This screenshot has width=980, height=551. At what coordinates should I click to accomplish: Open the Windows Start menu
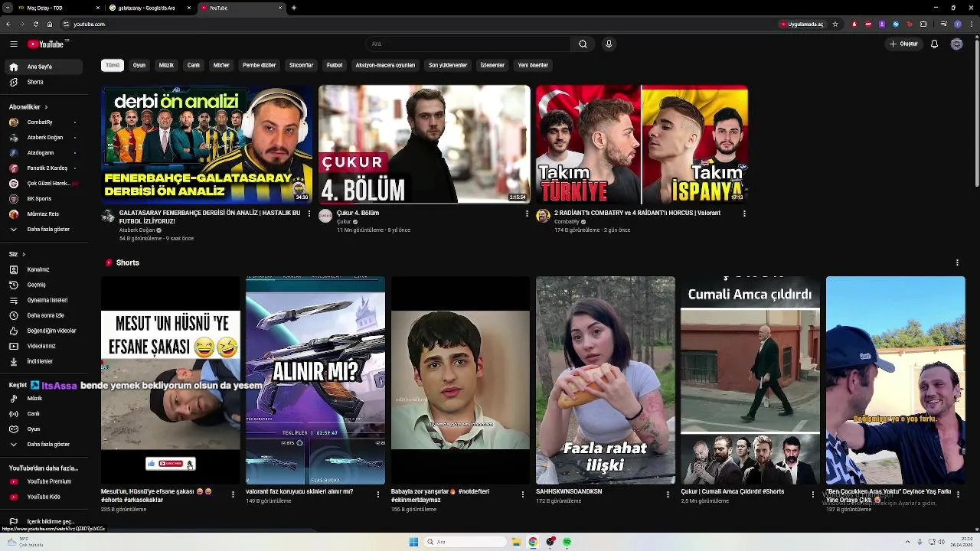click(413, 542)
